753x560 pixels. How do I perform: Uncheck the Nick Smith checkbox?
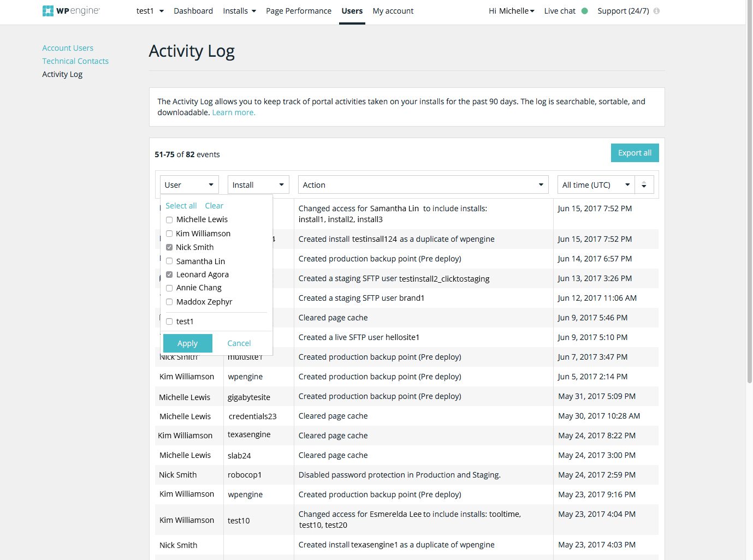(x=169, y=247)
